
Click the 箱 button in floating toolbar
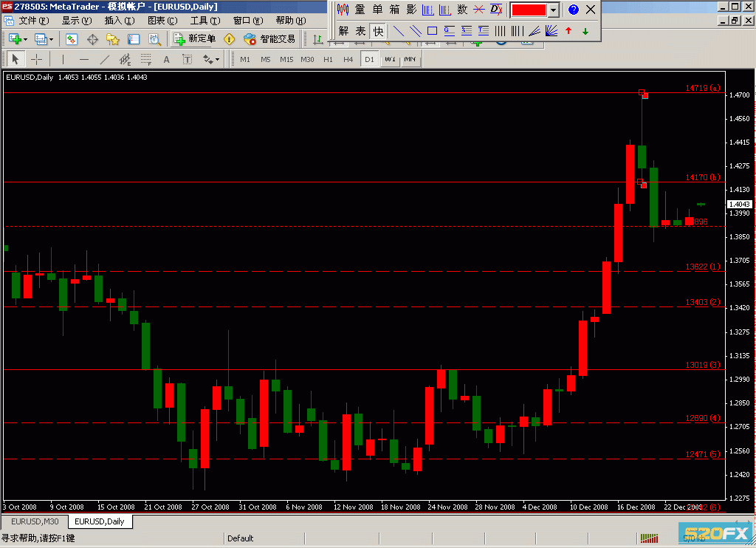(x=394, y=10)
